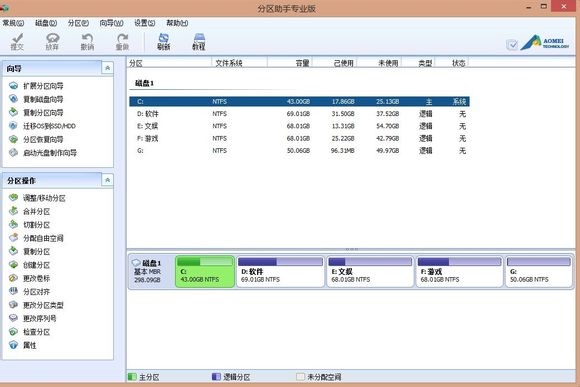Screen dimensions: 580x387
Task: Select the D: 软件 block in disk map
Action: [280, 271]
